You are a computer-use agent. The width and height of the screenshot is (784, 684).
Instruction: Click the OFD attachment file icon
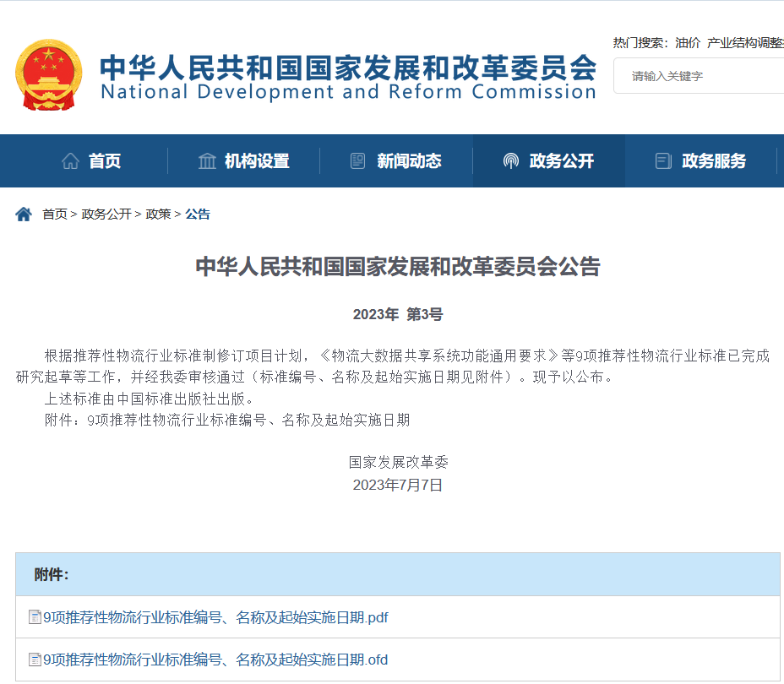tap(35, 660)
